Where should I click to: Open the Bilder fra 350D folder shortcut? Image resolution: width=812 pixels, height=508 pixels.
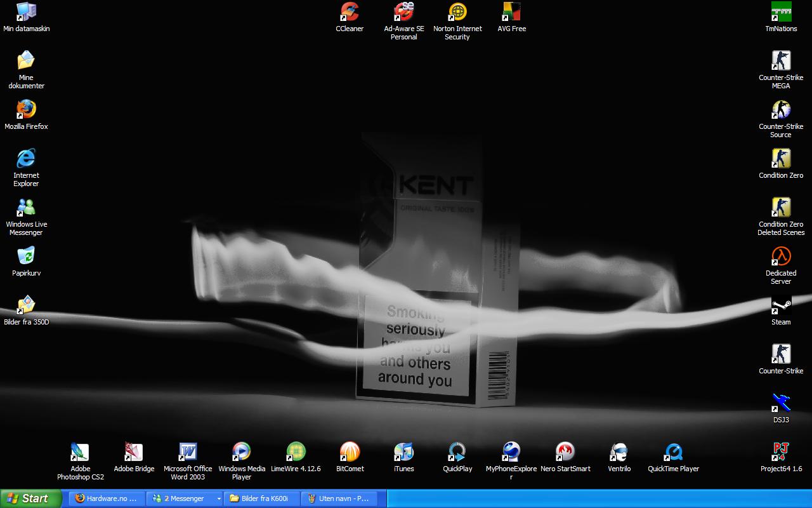[26, 305]
